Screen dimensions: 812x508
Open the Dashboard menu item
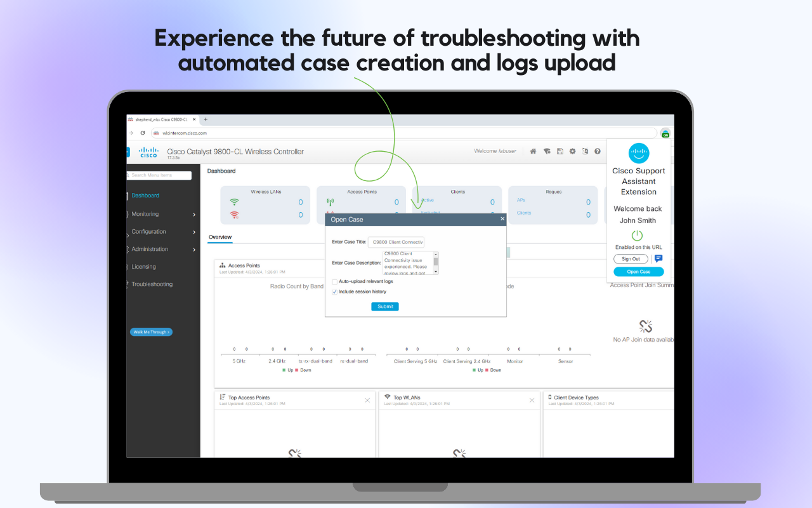click(x=145, y=195)
